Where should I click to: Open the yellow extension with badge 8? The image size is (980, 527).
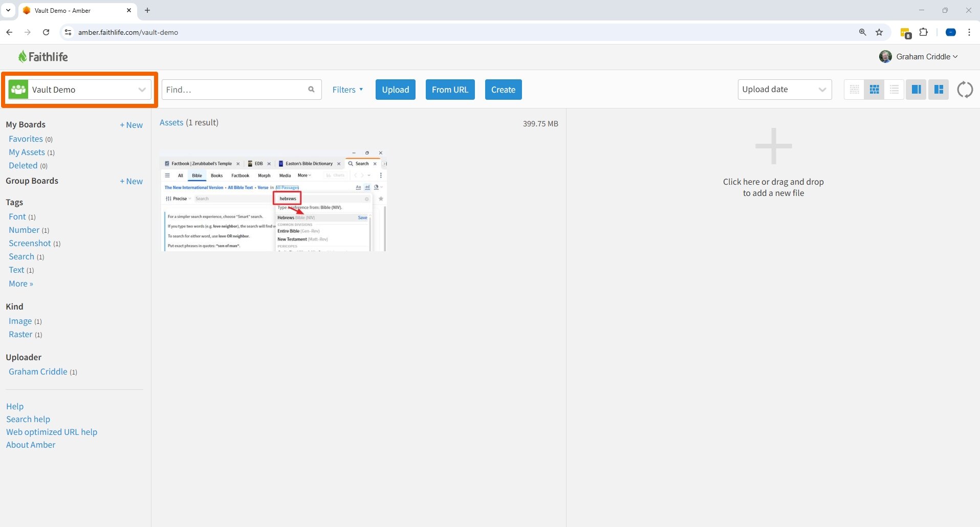[x=906, y=33]
